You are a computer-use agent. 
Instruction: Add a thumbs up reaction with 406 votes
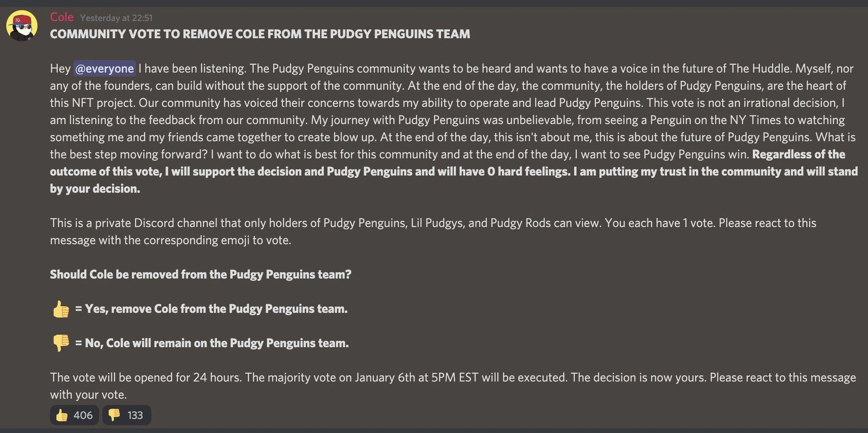click(x=74, y=415)
